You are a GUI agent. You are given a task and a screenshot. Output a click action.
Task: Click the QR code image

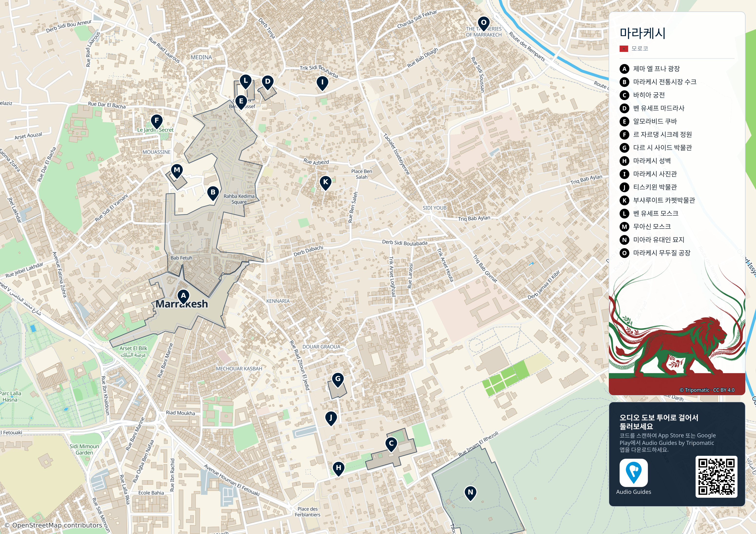coord(716,477)
